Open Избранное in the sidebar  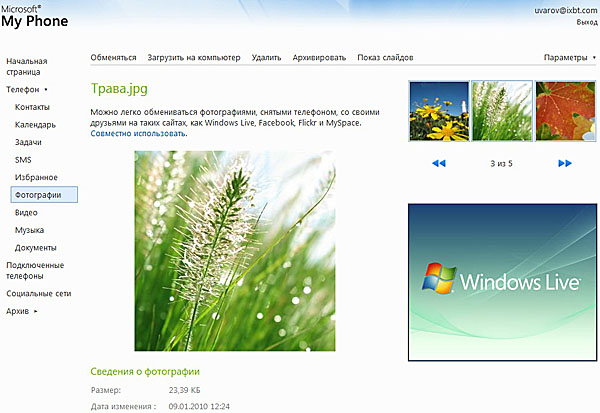coord(36,178)
